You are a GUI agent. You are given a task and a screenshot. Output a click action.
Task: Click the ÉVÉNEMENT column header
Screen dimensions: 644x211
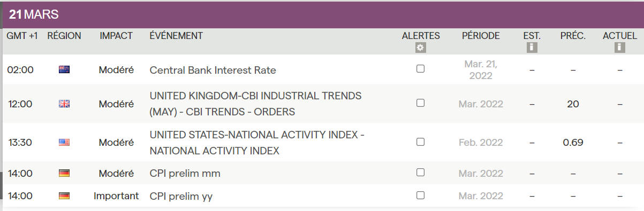176,36
